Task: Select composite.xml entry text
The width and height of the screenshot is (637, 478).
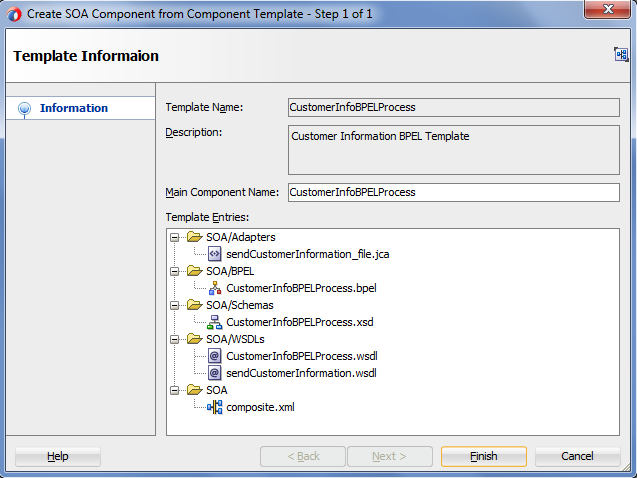Action: 260,407
